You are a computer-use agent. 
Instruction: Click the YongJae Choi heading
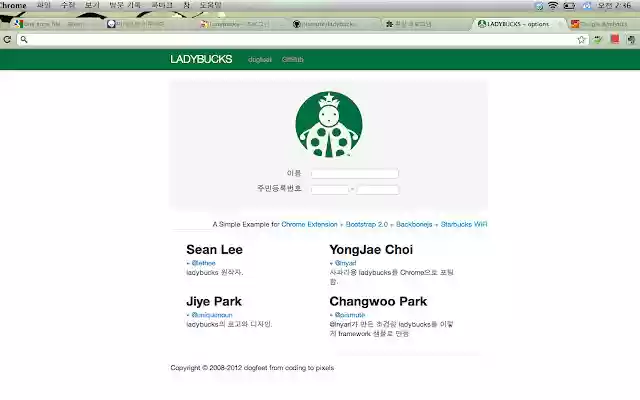371,249
